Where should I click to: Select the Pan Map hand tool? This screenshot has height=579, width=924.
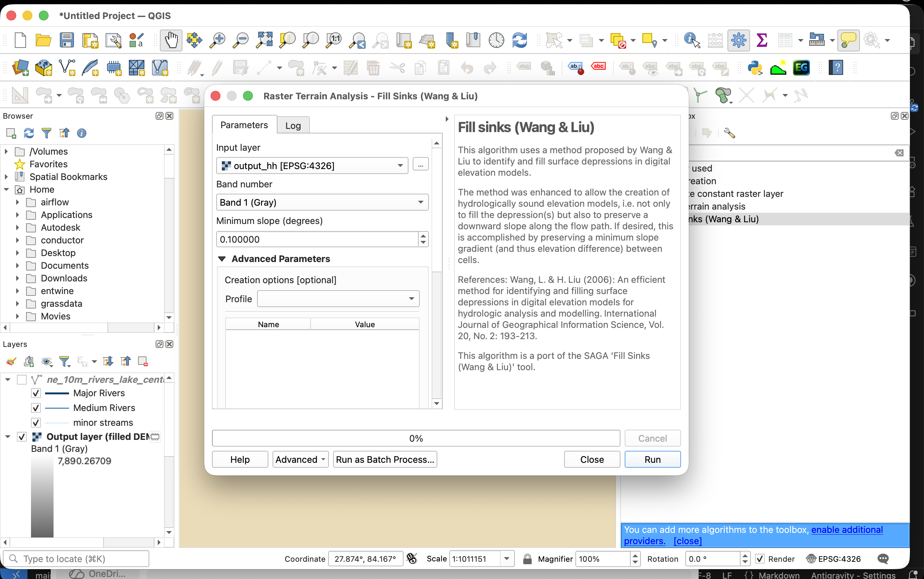(171, 40)
